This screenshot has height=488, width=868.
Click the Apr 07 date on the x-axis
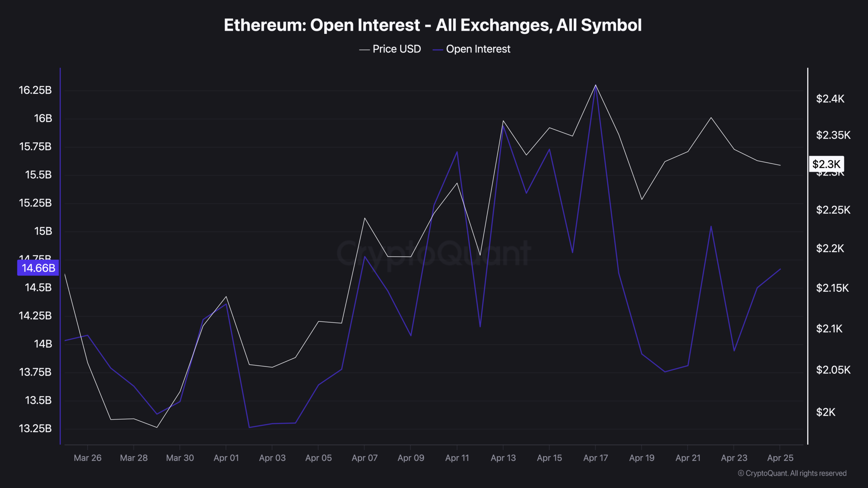tap(364, 458)
